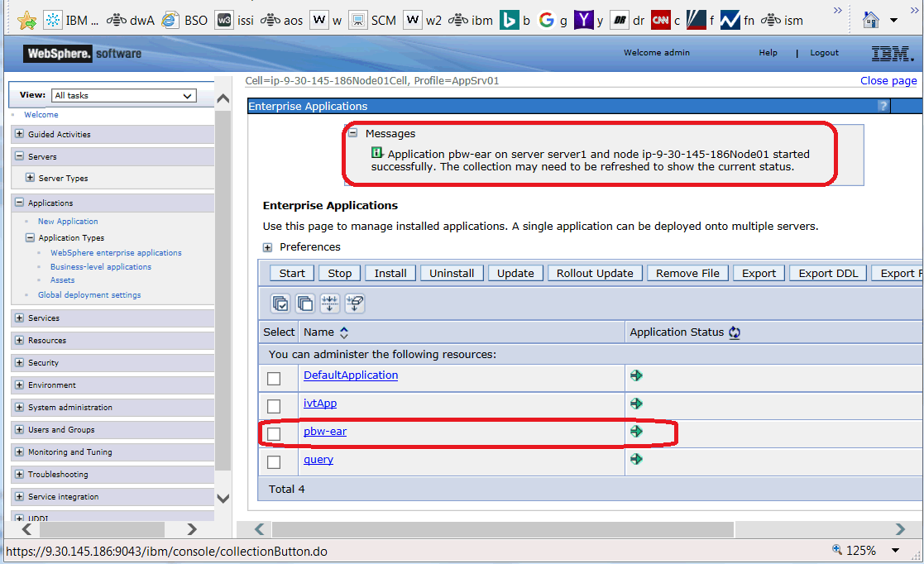Open the CNN 'c' favorite
The width and height of the screenshot is (924, 564).
(x=666, y=21)
